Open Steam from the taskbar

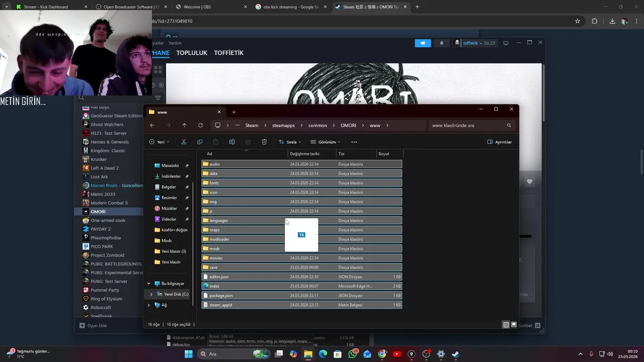coord(455,354)
